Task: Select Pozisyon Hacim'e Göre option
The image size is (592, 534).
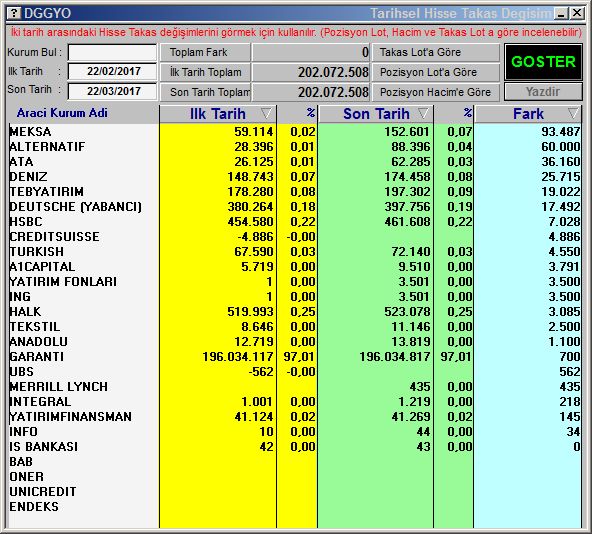Action: [436, 92]
